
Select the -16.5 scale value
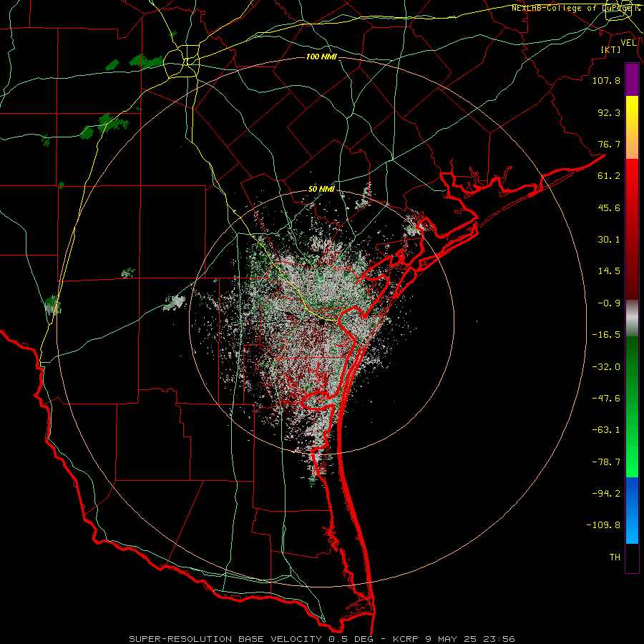pyautogui.click(x=606, y=335)
